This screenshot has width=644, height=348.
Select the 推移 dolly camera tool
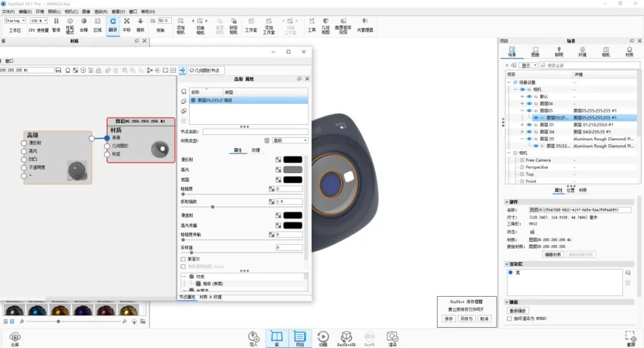pyautogui.click(x=141, y=24)
